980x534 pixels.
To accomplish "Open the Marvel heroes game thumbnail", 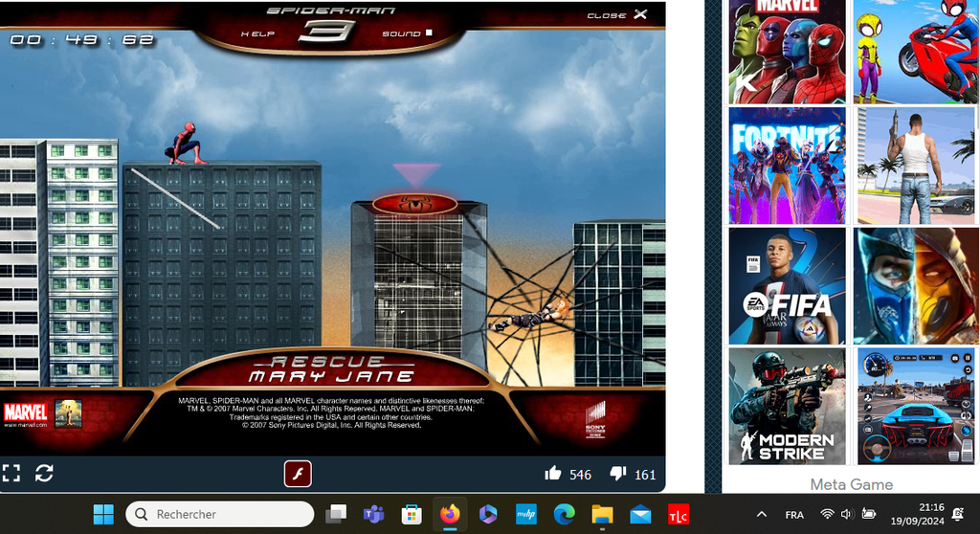I will tap(787, 52).
